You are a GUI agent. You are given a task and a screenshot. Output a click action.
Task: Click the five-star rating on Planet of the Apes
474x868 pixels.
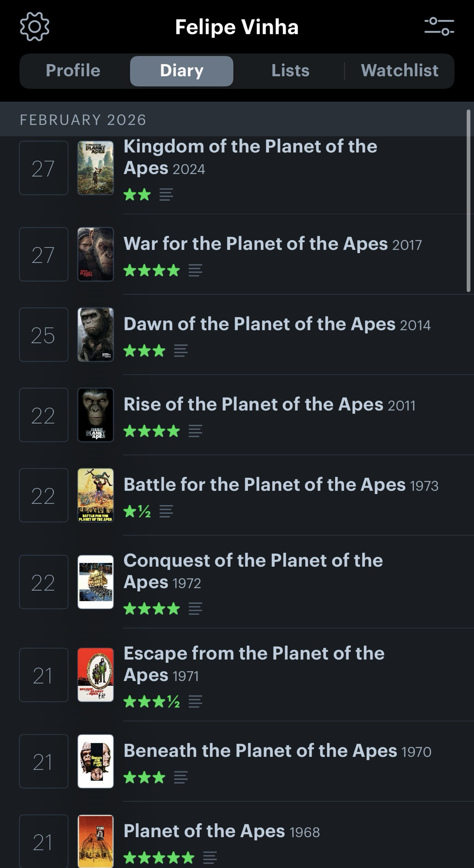[159, 858]
